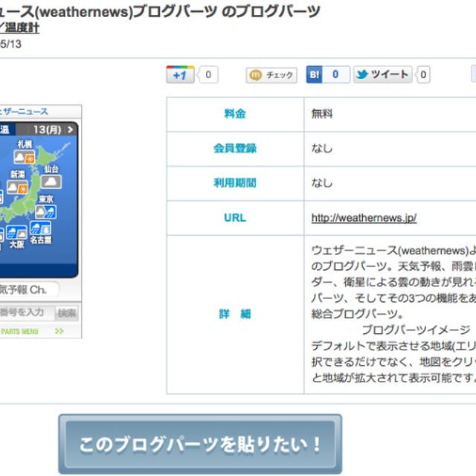
Task: Click the URL row label
Action: click(235, 218)
